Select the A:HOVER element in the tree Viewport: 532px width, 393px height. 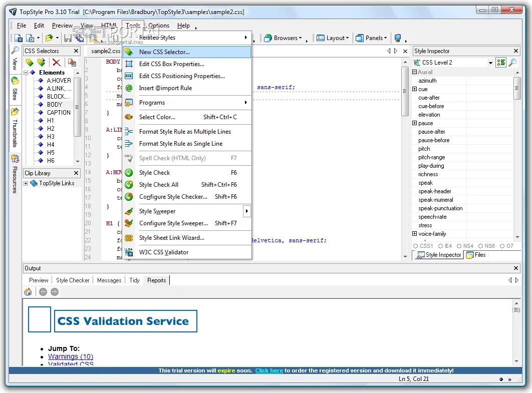(x=59, y=81)
